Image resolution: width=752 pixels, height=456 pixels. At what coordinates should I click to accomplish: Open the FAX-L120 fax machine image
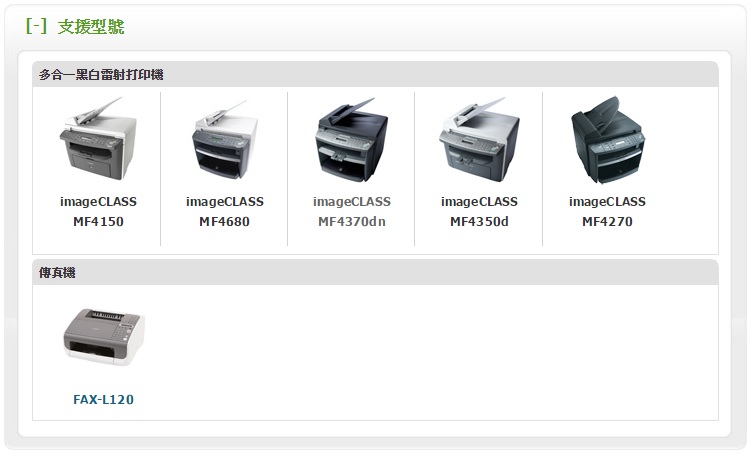pos(104,337)
